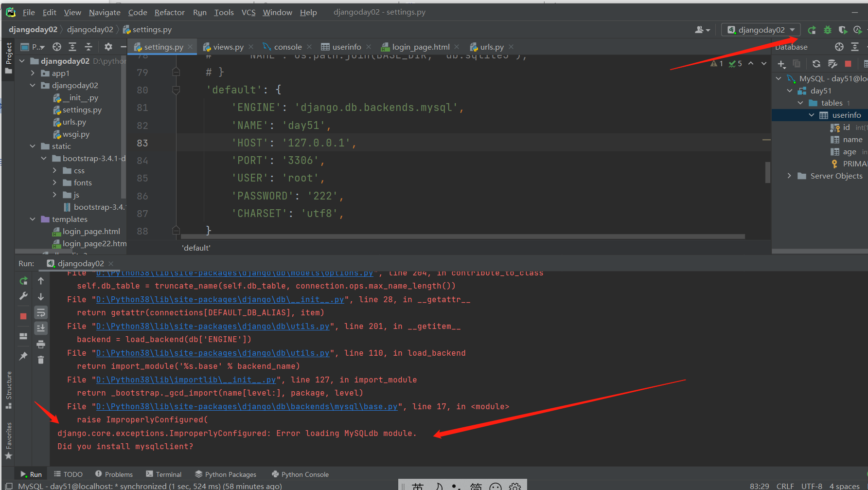Expand the app1 folder
The image size is (868, 490).
point(33,73)
